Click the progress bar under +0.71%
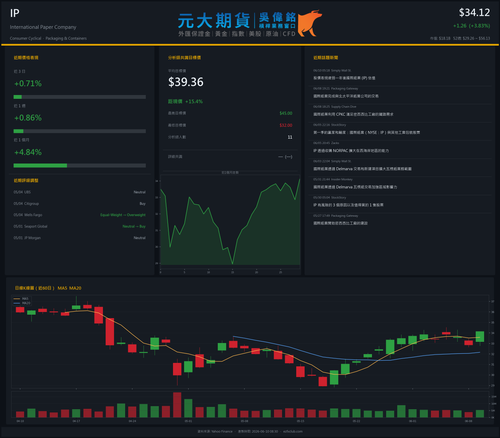 [x=80, y=97]
